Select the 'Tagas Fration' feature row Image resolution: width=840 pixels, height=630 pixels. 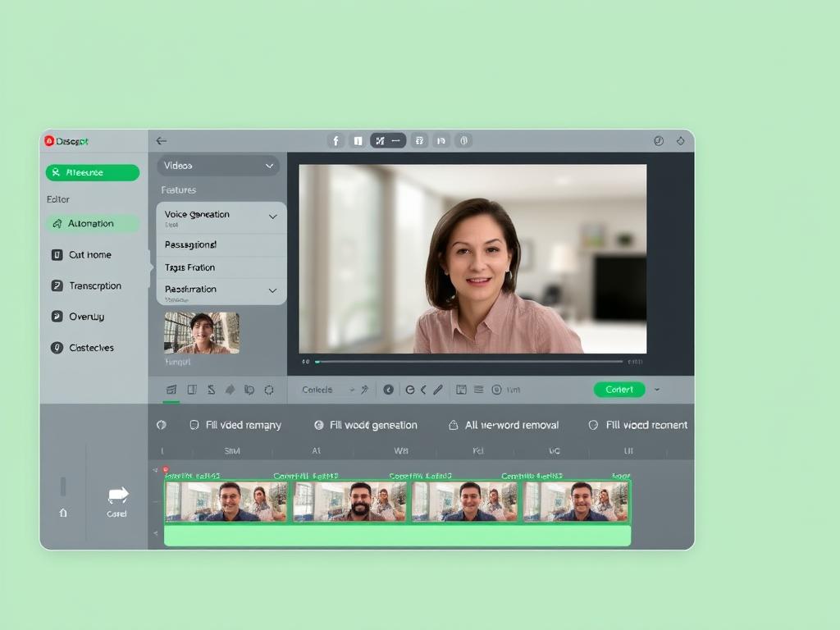click(221, 267)
